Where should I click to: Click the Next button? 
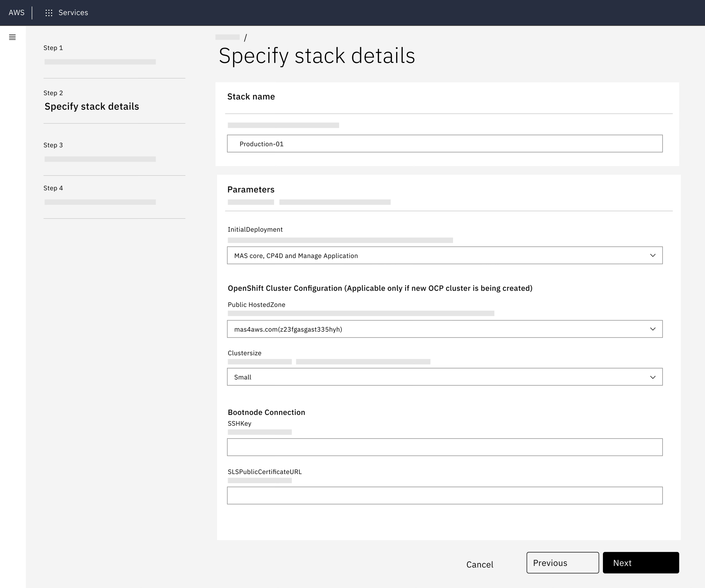[640, 563]
